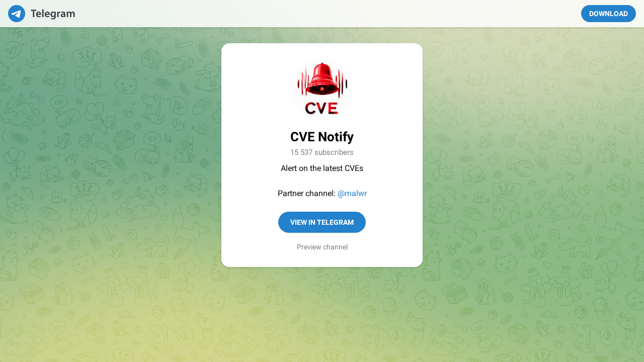
Task: Click the red letter E in the avatar
Action: point(333,108)
